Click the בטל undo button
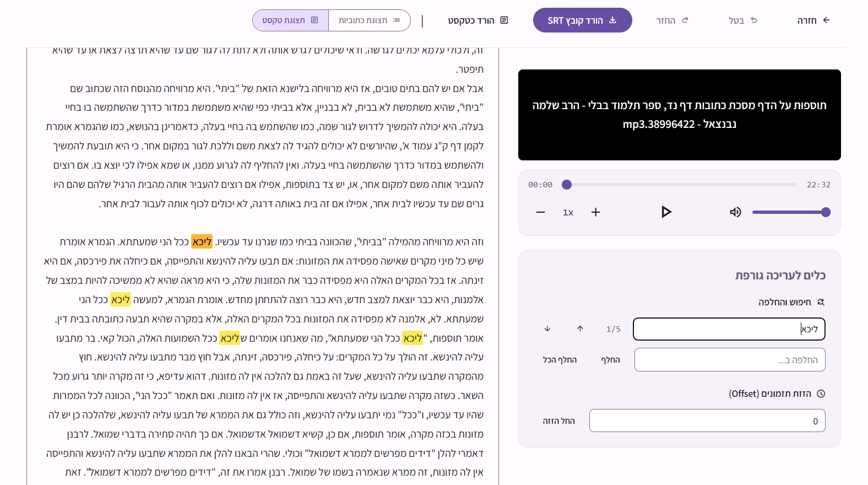The width and height of the screenshot is (868, 485). point(743,20)
